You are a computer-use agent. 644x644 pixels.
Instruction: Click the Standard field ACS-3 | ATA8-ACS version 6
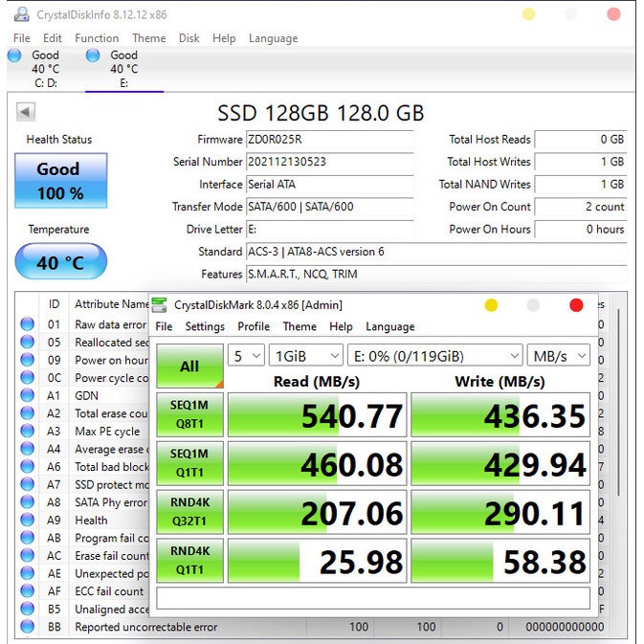(x=436, y=252)
